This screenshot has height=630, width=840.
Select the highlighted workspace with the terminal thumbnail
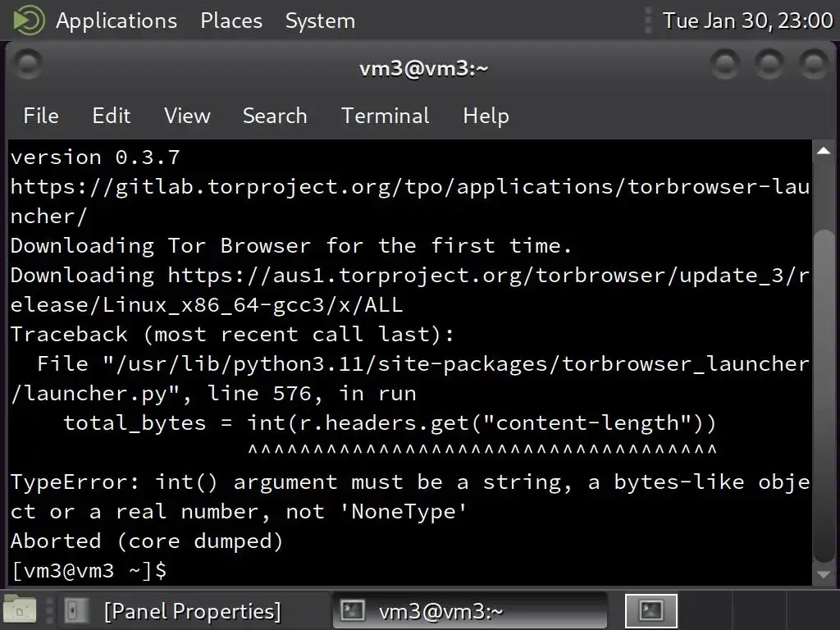[651, 611]
